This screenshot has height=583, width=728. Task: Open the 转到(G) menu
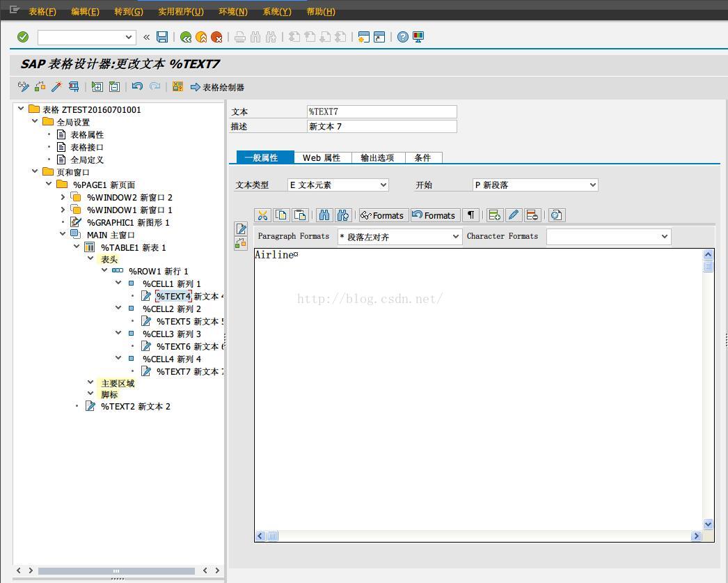(129, 12)
